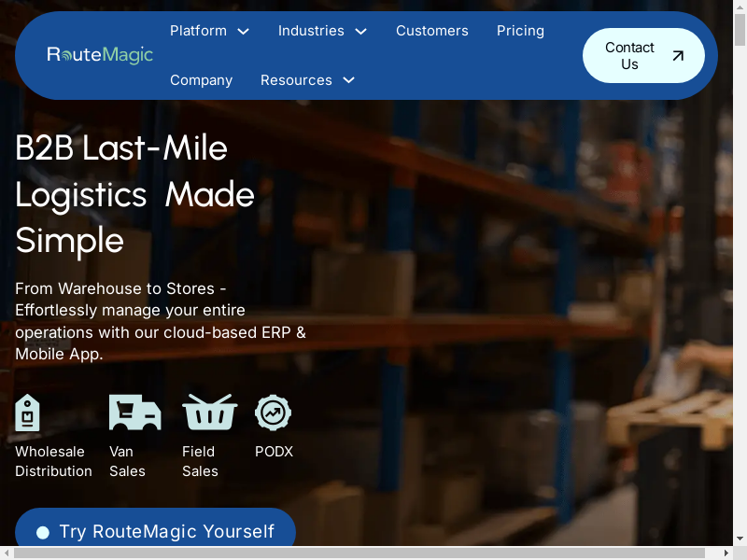This screenshot has height=560, width=747.
Task: Select the Field Sales label link
Action: [x=200, y=461]
